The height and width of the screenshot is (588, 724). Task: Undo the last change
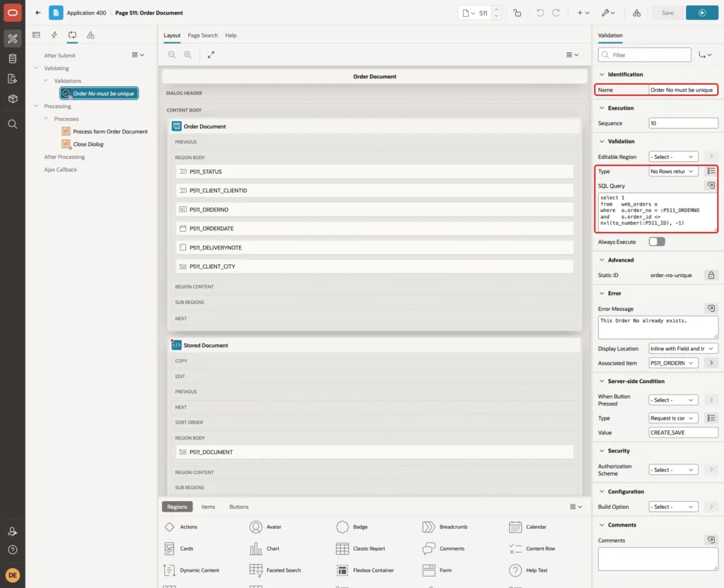point(539,13)
